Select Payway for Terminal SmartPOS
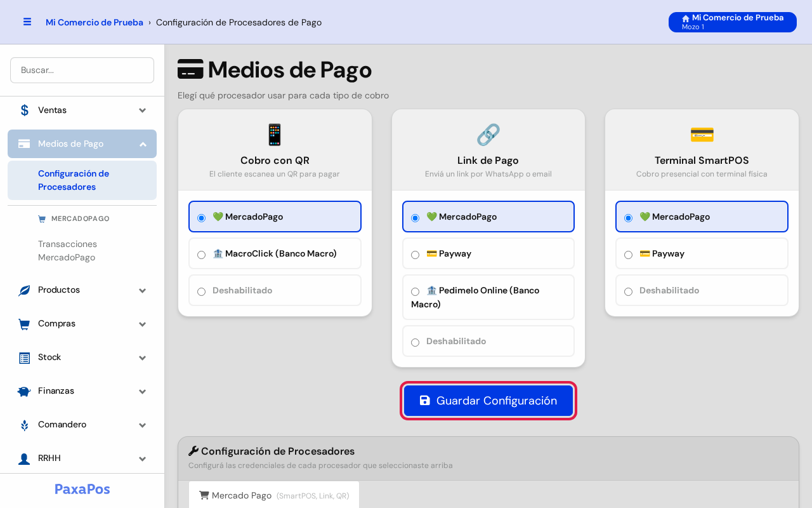Screen dimensions: 812x508 (702, 253)
